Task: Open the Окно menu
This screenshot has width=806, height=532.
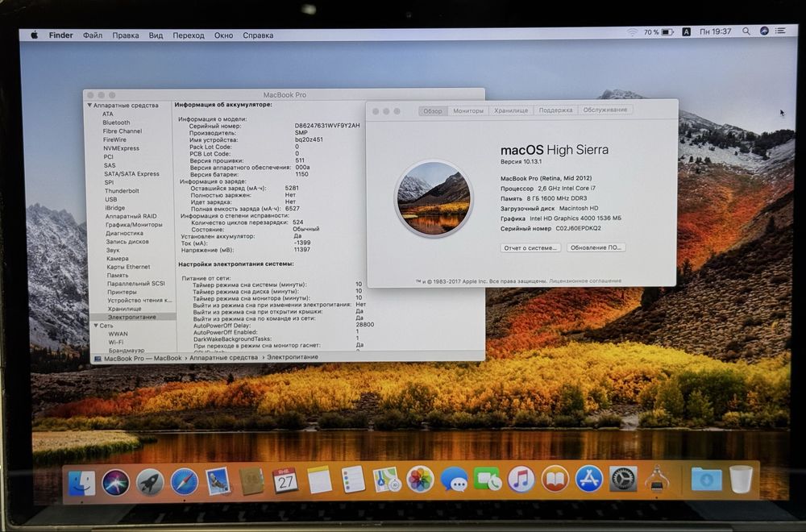Action: [x=223, y=35]
